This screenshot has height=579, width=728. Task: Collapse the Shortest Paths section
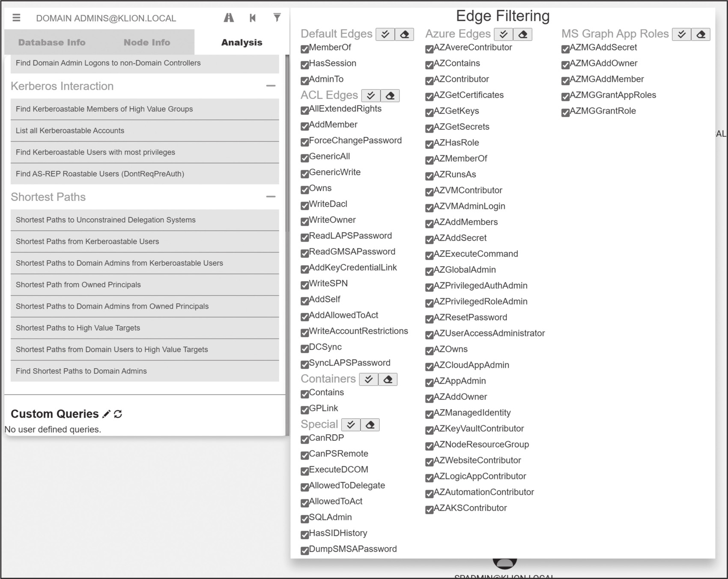(x=271, y=197)
